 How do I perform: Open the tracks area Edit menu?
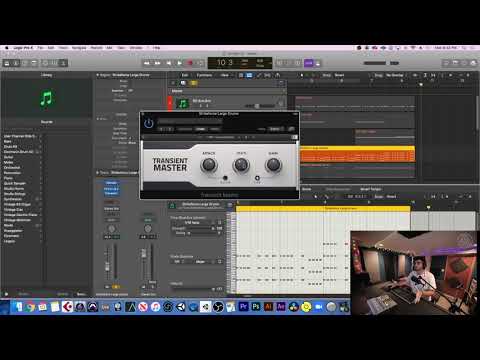click(185, 75)
